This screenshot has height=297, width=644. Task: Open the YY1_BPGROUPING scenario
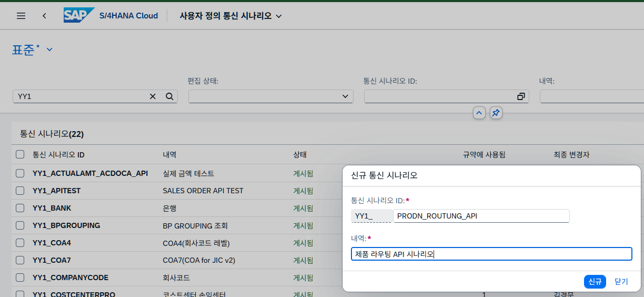(66, 225)
